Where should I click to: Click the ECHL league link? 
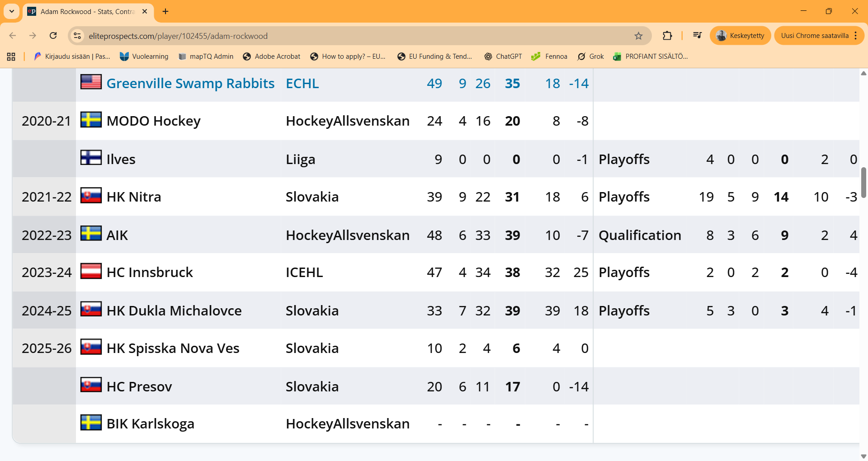pos(302,84)
